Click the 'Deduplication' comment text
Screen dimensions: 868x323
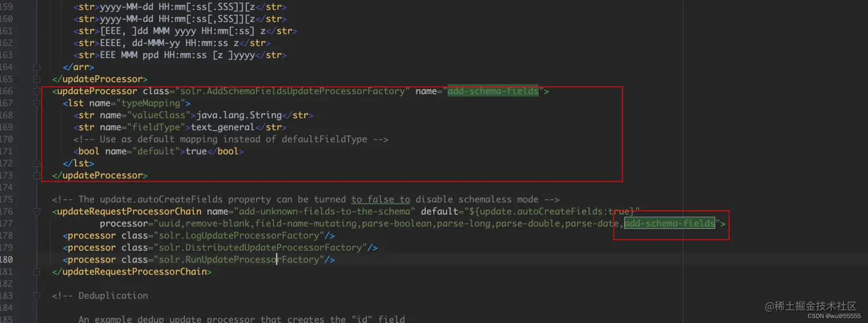point(113,295)
